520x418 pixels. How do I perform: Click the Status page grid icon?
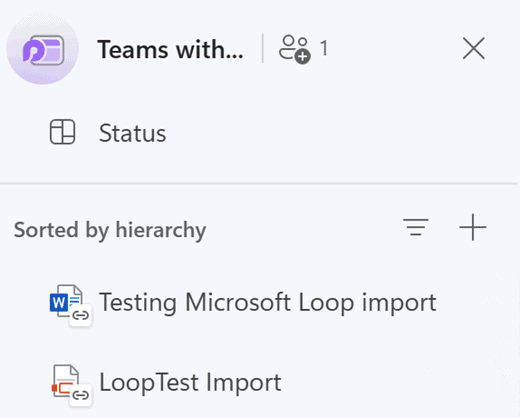pyautogui.click(x=62, y=132)
